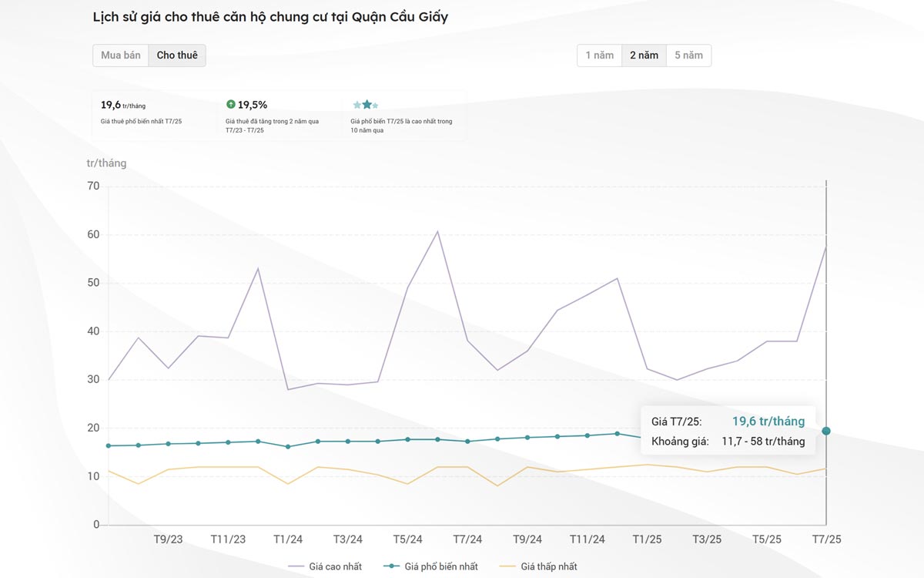Switch to the "Mua bán" tab
The height and width of the screenshot is (578, 924).
pos(121,55)
